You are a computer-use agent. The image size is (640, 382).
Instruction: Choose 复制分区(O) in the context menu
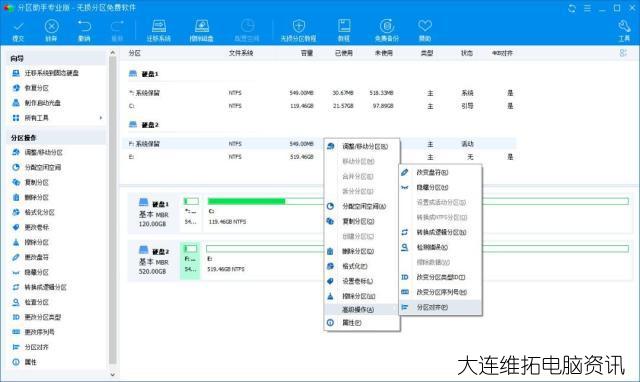[x=362, y=222]
